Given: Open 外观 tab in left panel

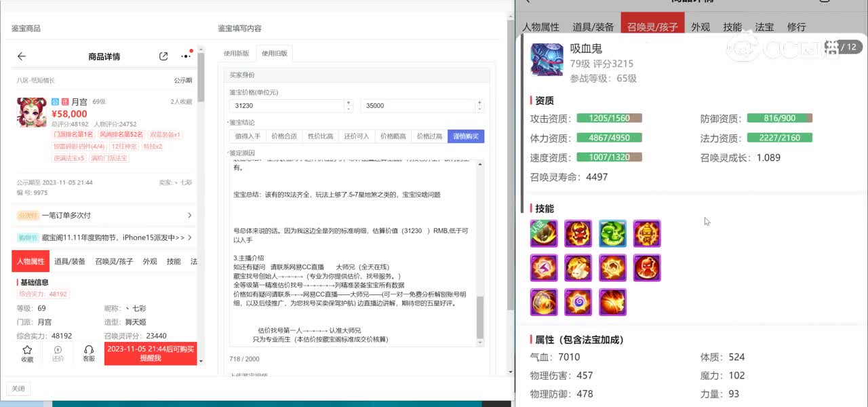Looking at the screenshot, I should 150,261.
